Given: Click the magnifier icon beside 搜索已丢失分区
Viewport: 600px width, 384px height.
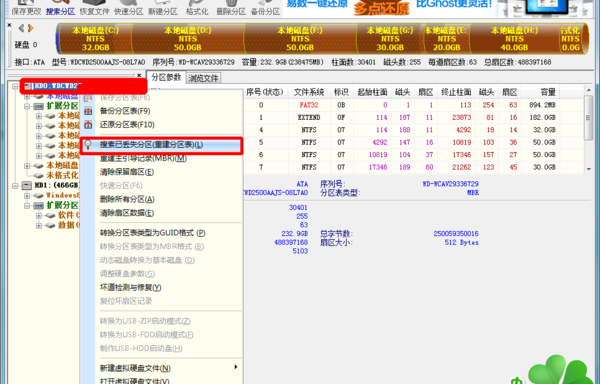Looking at the screenshot, I should click(88, 145).
